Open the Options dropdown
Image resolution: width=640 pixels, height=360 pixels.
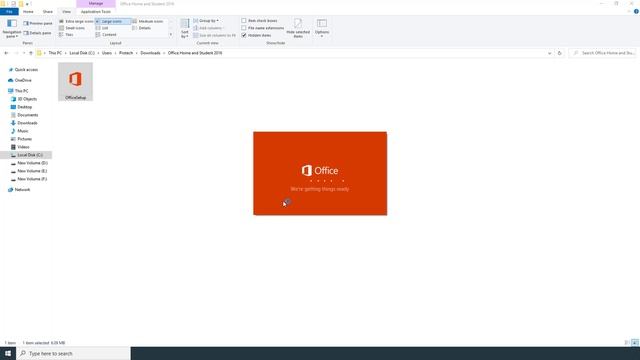[322, 29]
